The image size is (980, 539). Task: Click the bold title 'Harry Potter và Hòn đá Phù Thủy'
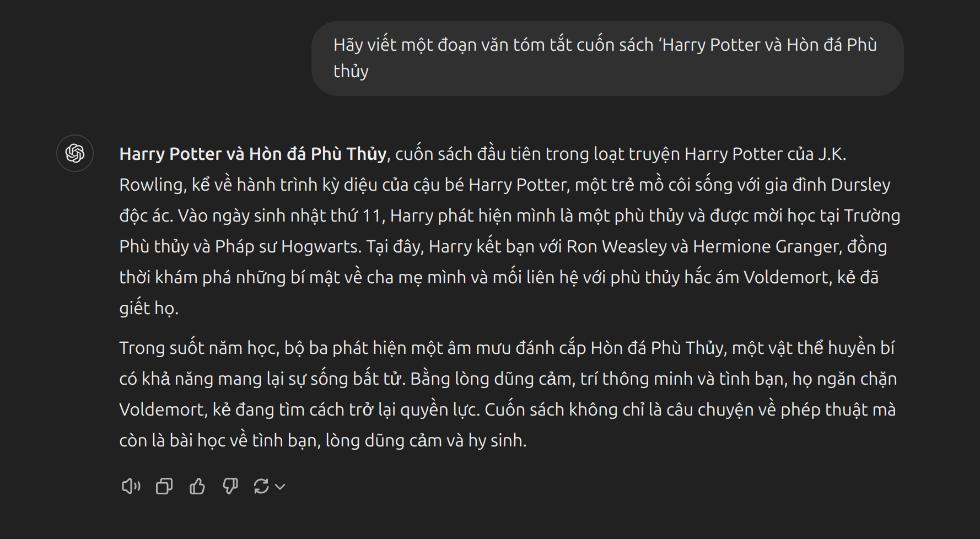click(253, 154)
